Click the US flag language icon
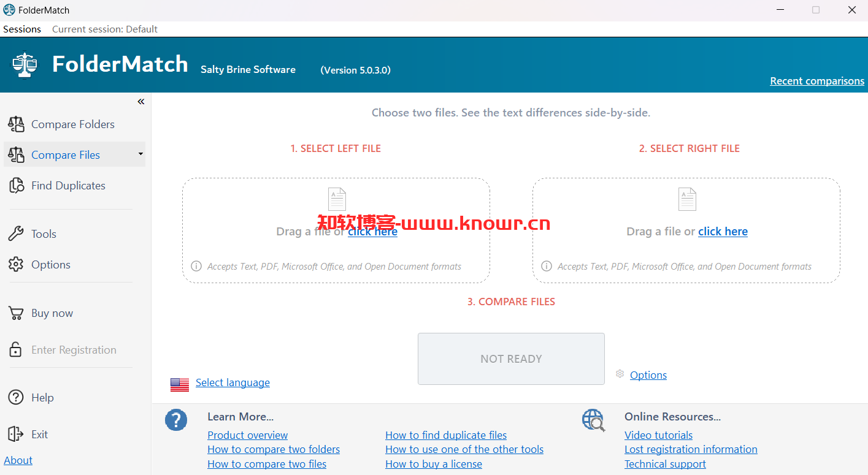Image resolution: width=868 pixels, height=475 pixels. (x=180, y=384)
